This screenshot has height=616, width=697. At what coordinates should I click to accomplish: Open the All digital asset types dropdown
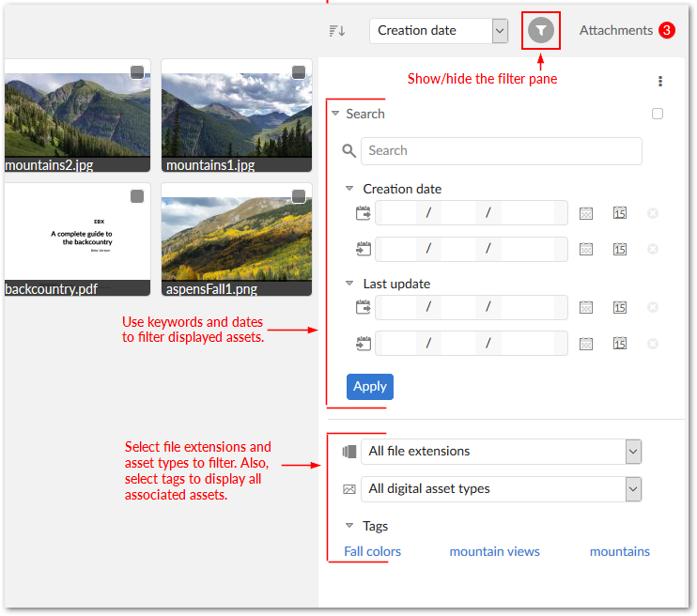501,489
